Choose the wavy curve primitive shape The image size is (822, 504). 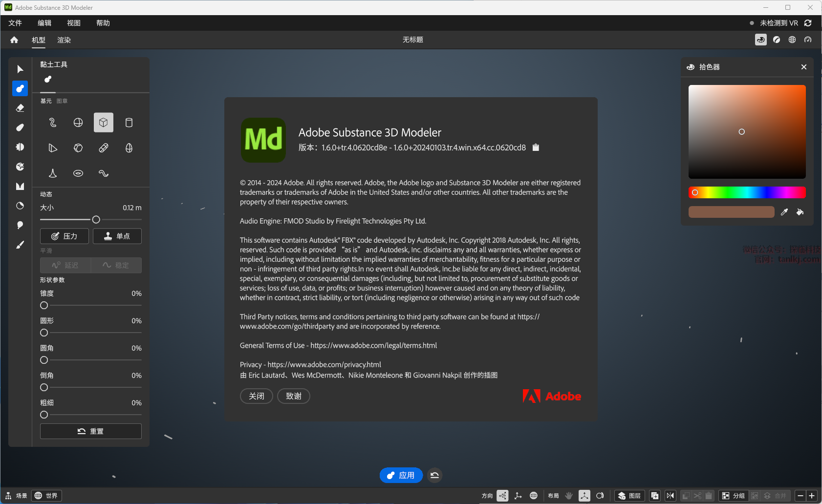tap(104, 173)
